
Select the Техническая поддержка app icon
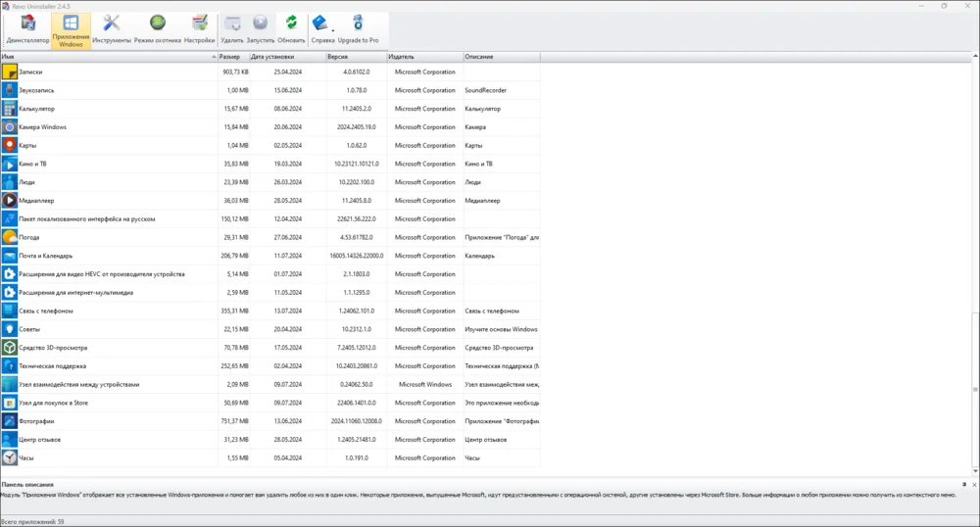[x=10, y=366]
